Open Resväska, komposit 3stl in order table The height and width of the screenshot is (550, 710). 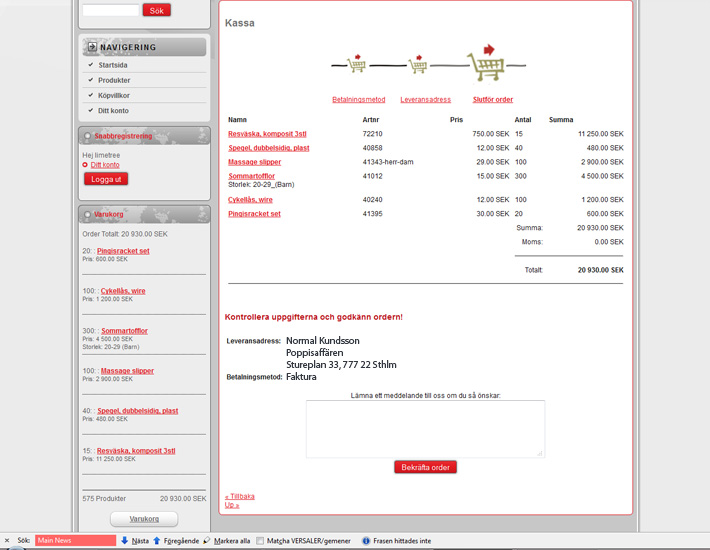pyautogui.click(x=267, y=134)
